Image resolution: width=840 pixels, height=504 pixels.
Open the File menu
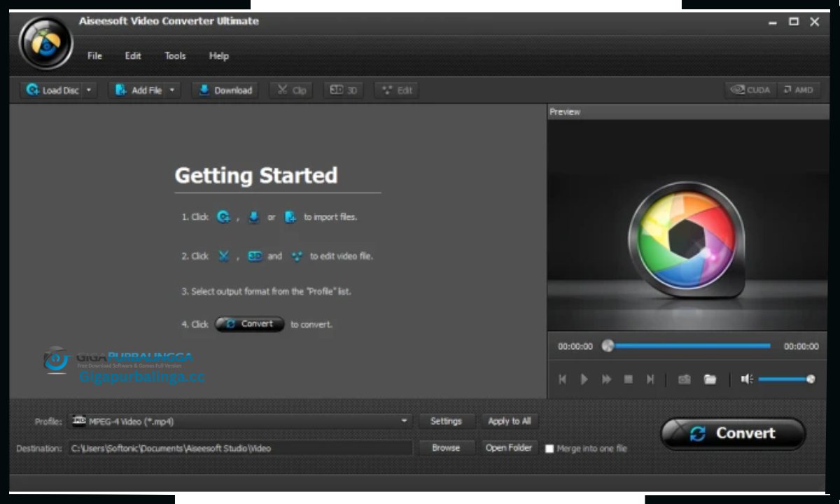click(x=94, y=56)
